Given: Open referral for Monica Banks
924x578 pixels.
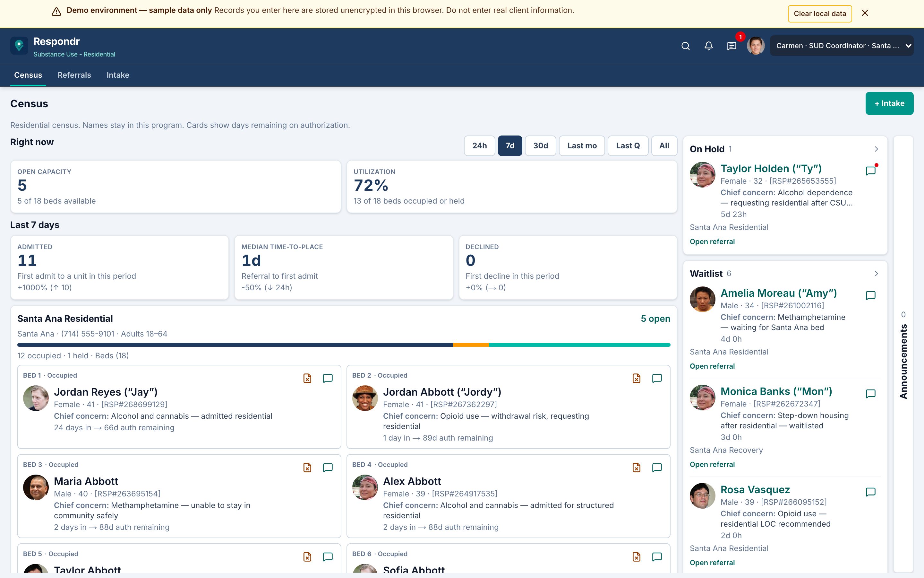Looking at the screenshot, I should coord(712,464).
